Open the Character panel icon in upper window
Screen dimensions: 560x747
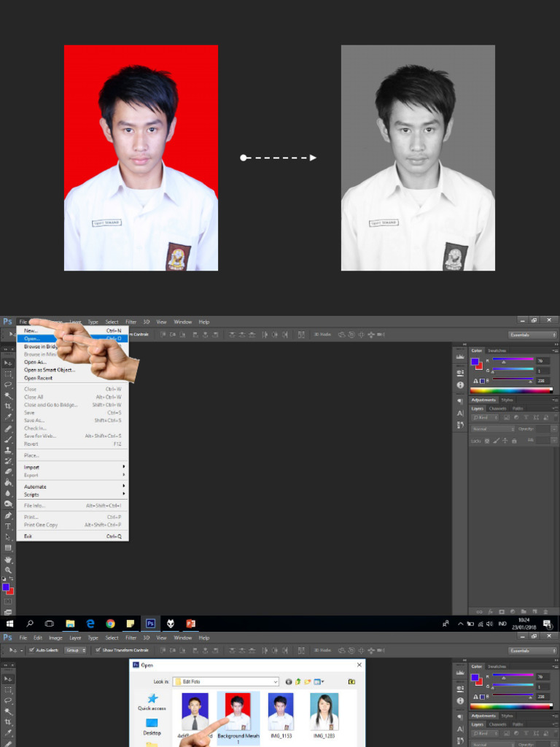click(x=460, y=413)
